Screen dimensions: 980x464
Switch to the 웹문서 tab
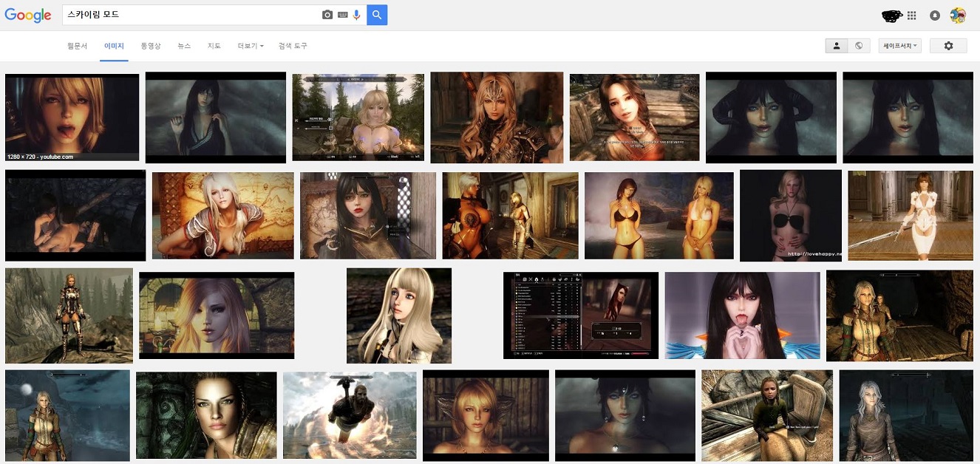[77, 46]
